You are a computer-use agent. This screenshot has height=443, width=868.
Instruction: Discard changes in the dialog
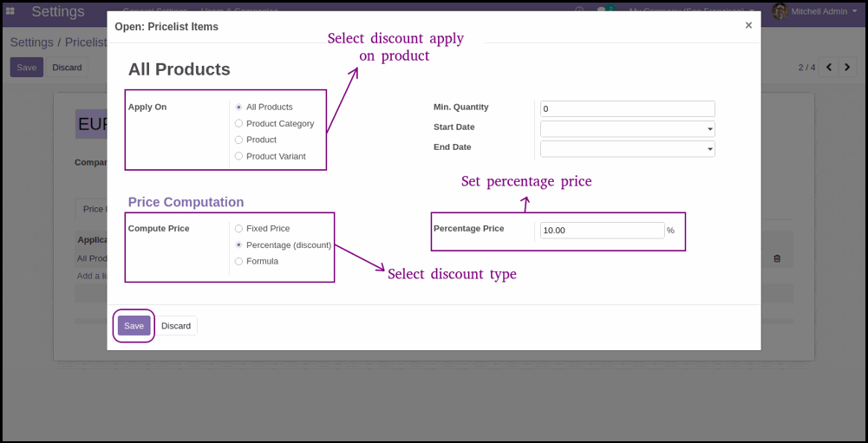[176, 326]
